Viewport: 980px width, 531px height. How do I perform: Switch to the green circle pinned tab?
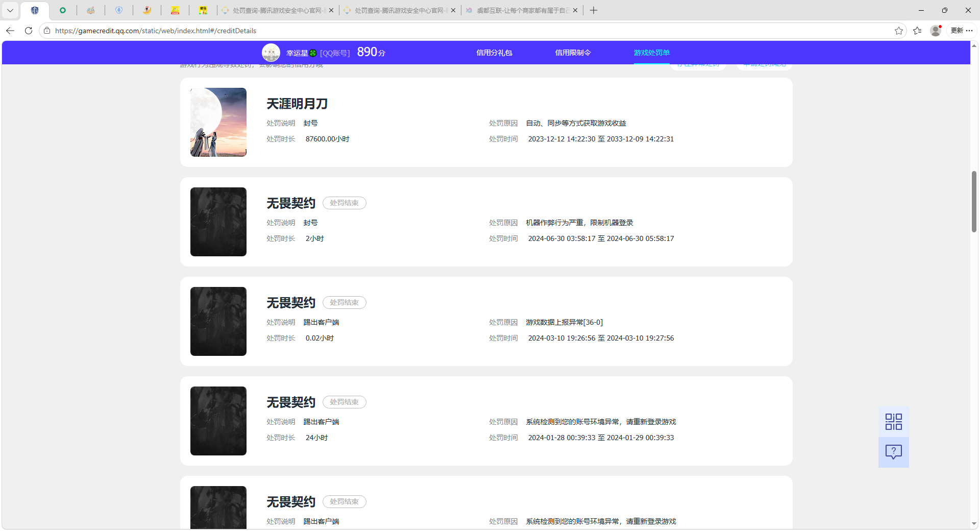coord(63,10)
